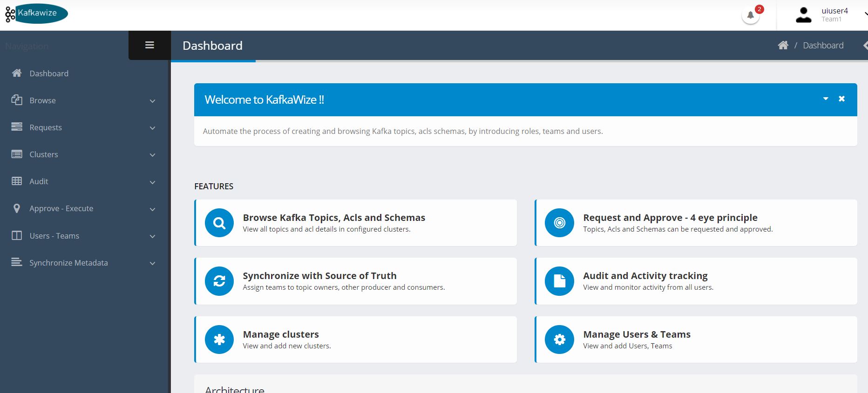Open the uiuser4 account menu

point(834,11)
